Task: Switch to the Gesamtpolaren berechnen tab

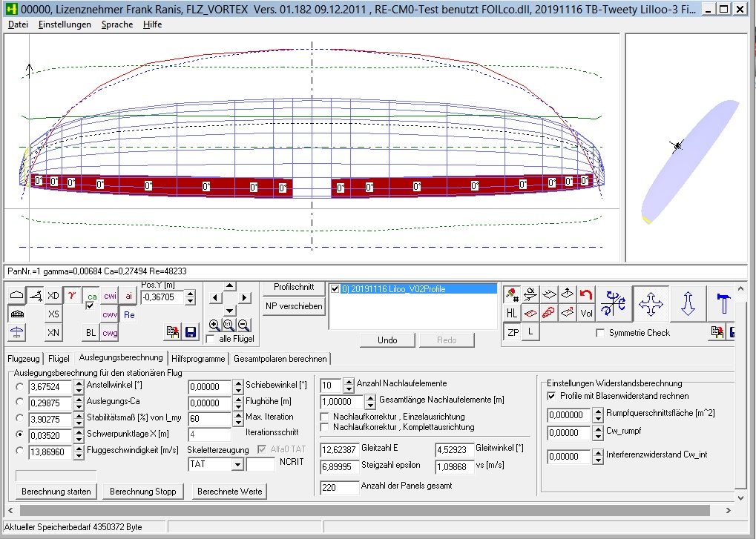Action: tap(279, 358)
